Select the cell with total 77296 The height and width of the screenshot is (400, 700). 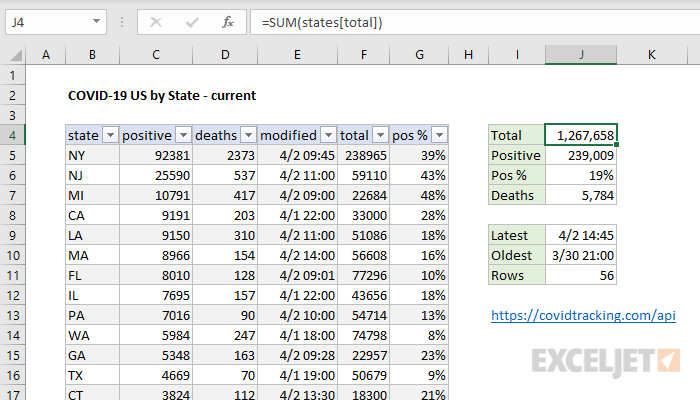tap(363, 275)
